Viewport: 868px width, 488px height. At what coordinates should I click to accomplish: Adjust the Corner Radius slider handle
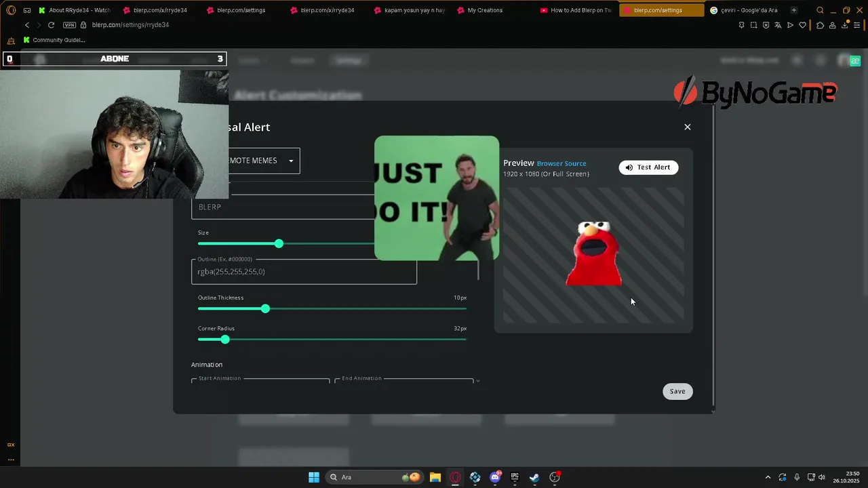(x=225, y=339)
